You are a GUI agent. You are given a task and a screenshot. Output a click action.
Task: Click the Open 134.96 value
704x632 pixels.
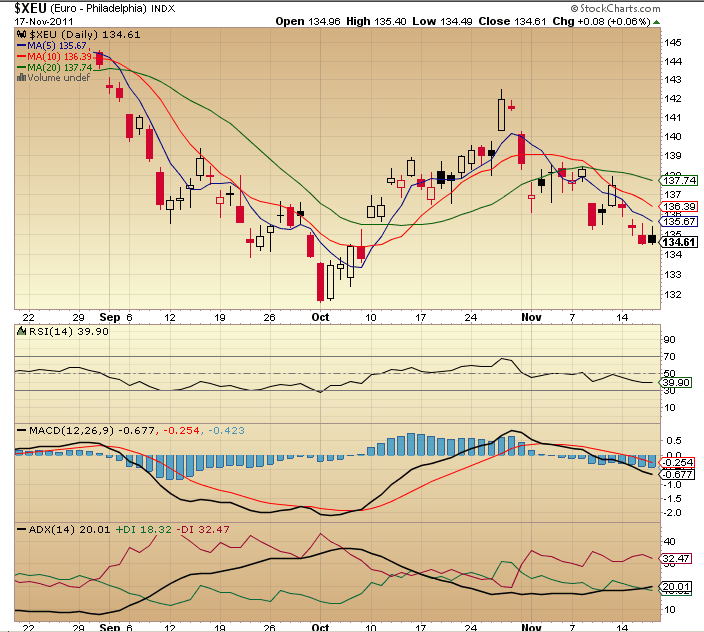[308, 21]
